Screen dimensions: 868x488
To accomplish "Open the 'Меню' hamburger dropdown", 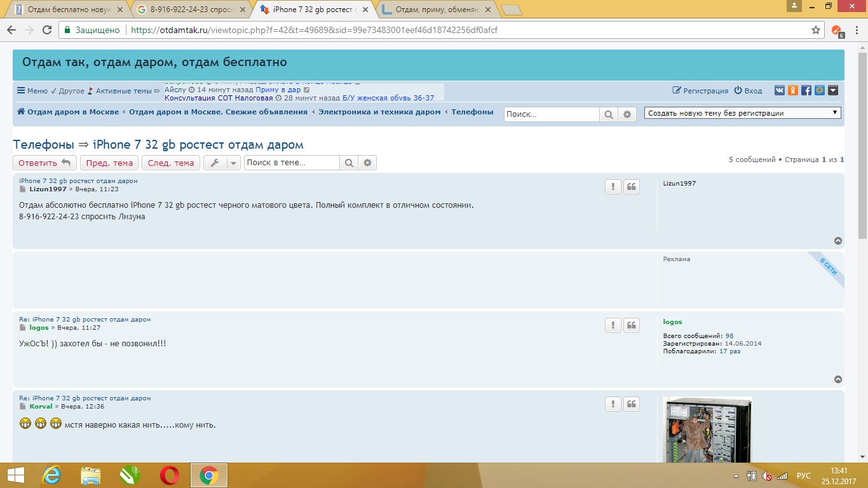I will pyautogui.click(x=32, y=91).
